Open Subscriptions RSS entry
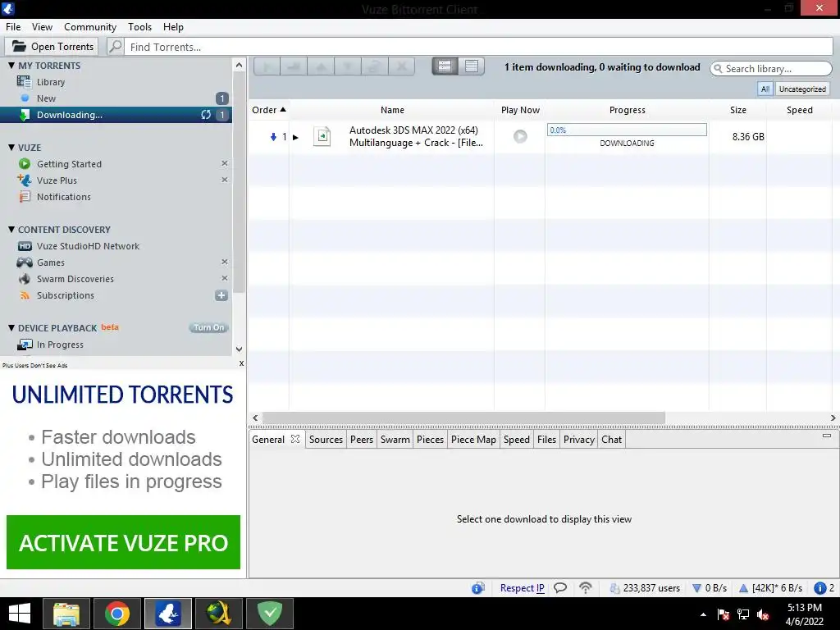The height and width of the screenshot is (630, 840). pos(66,295)
